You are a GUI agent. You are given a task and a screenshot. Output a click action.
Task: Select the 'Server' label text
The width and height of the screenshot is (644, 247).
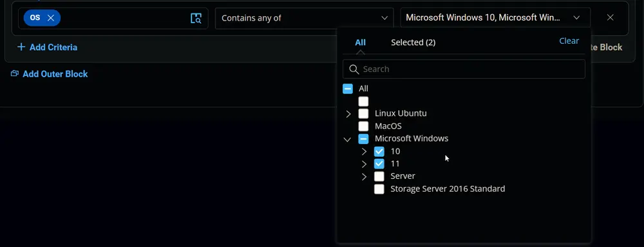click(403, 176)
